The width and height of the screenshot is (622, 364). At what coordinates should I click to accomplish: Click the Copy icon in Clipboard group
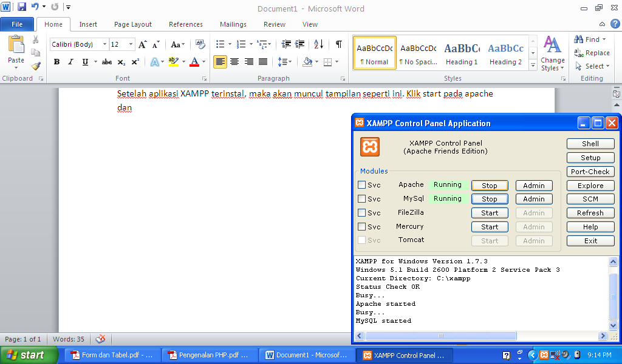pyautogui.click(x=36, y=53)
